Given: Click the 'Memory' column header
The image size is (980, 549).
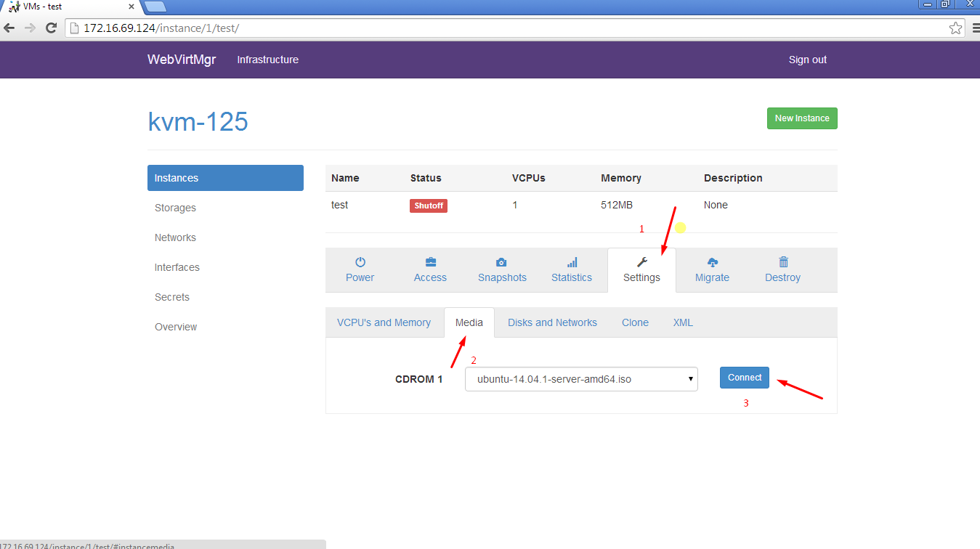Looking at the screenshot, I should click(621, 178).
